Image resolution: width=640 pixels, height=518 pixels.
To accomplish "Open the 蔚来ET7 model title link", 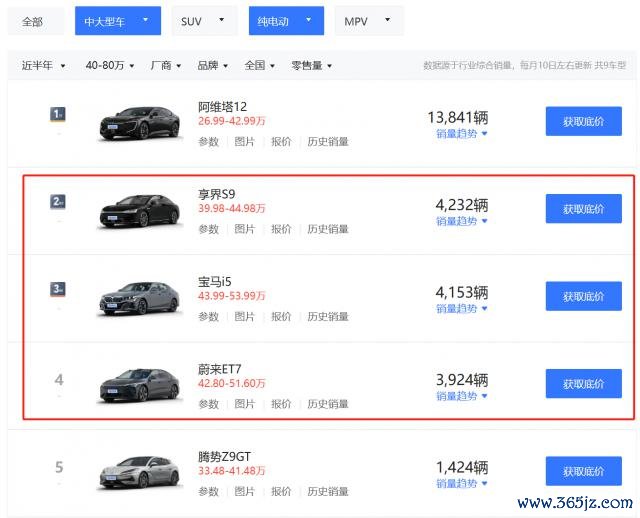I will pos(220,369).
